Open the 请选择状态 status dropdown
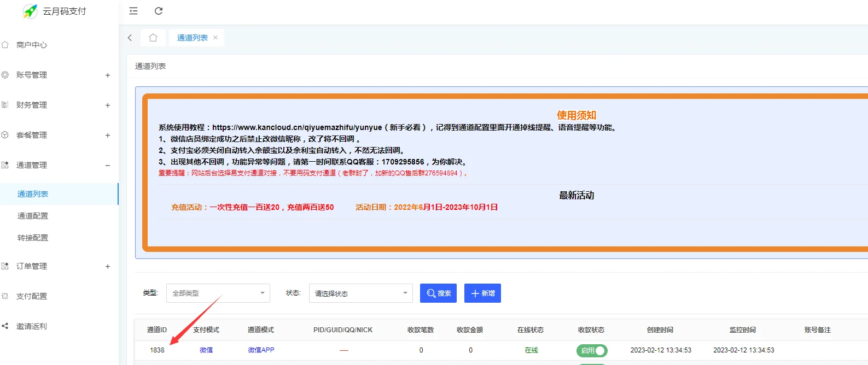 tap(361, 293)
